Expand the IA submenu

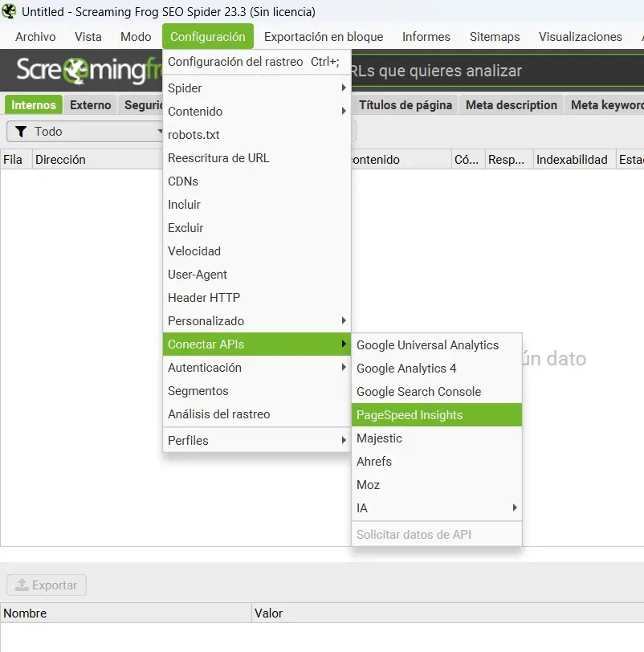[x=437, y=508]
